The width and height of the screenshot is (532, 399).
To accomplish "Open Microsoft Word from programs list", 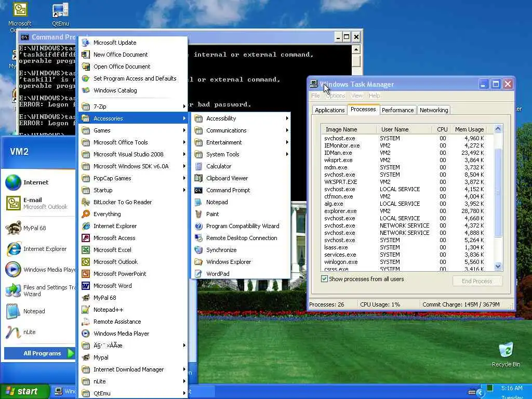I will pyautogui.click(x=133, y=286).
